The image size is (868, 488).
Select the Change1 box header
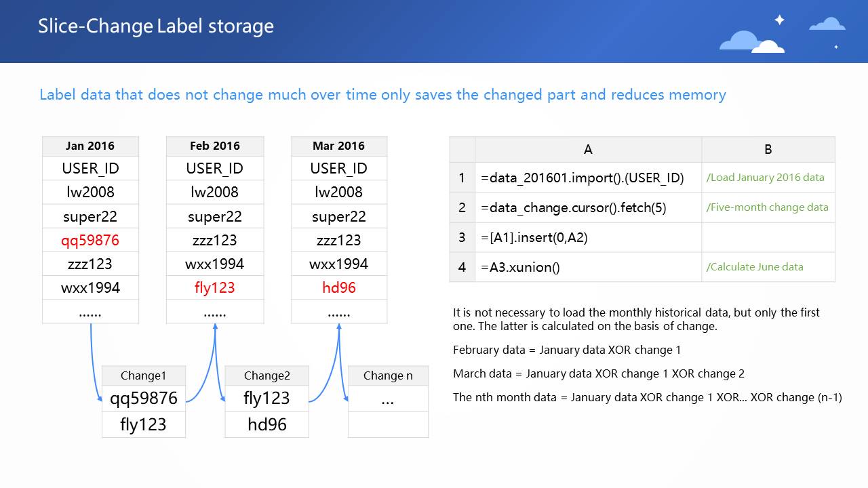pyautogui.click(x=143, y=375)
